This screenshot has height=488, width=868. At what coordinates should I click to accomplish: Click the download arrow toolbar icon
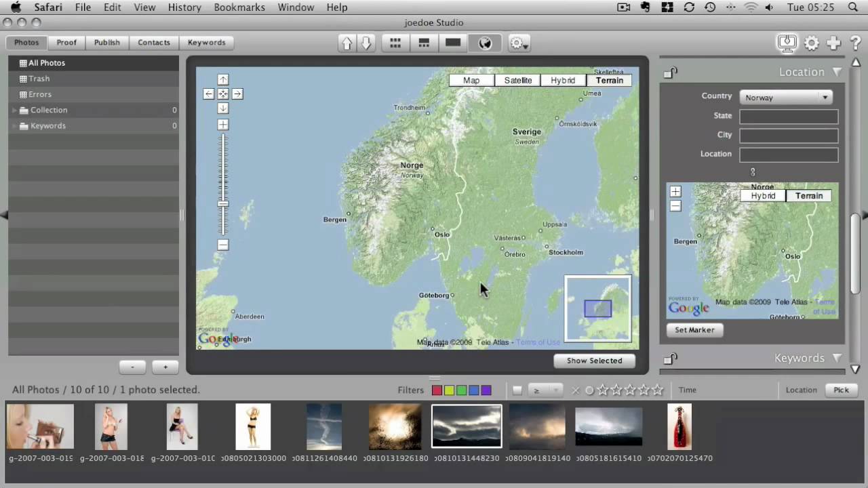[366, 43]
